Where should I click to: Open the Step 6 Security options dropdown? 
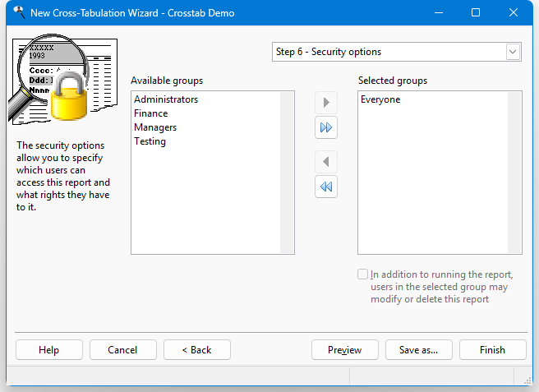(513, 52)
